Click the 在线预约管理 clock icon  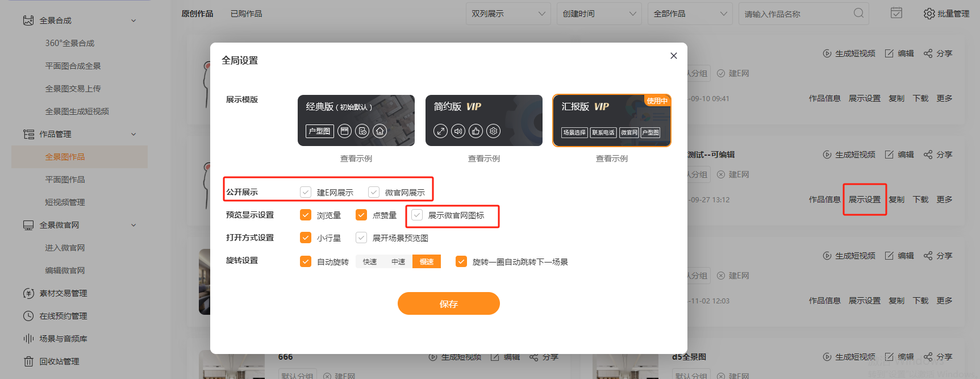coord(28,316)
